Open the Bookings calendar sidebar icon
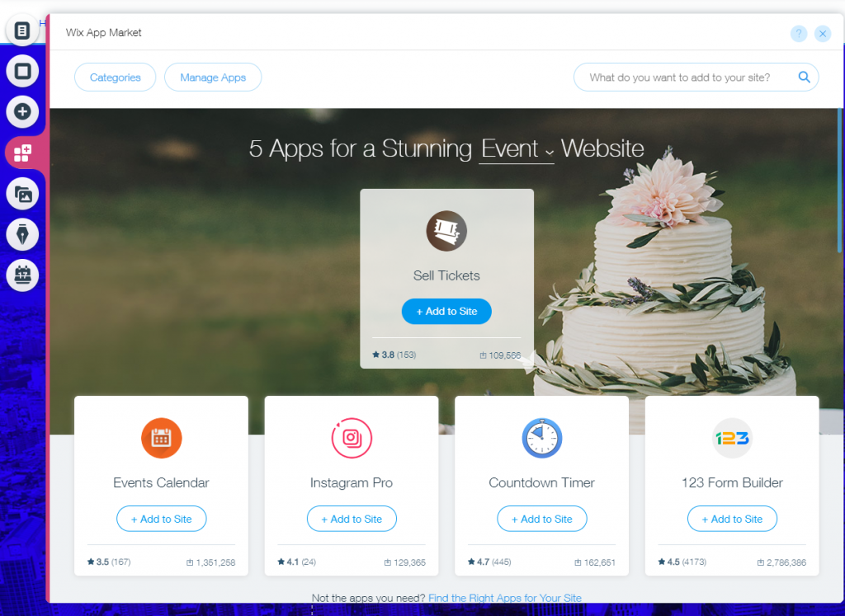Viewport: 845px width, 616px height. 22,275
